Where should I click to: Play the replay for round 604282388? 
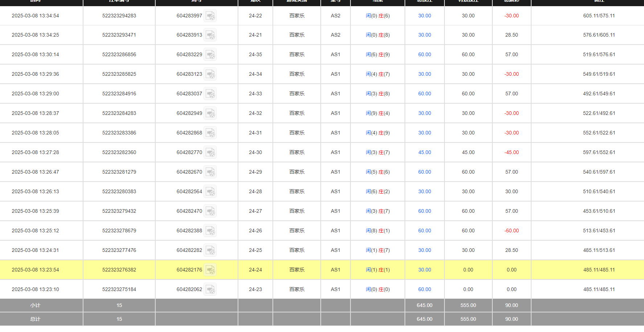pos(210,231)
